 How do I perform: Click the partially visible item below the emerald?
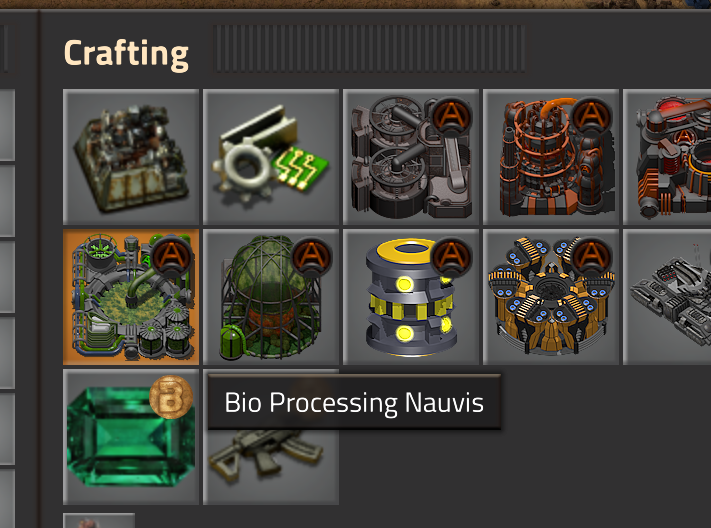coord(99,521)
